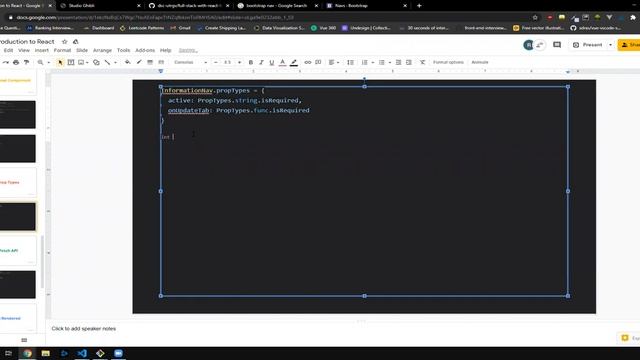This screenshot has width=640, height=360.
Task: Toggle underline formatting
Action: [x=272, y=62]
